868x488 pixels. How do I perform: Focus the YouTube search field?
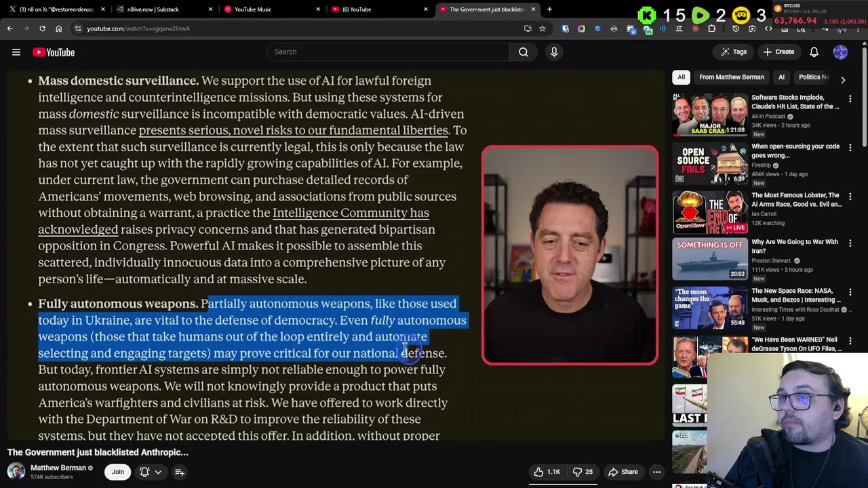tap(388, 52)
